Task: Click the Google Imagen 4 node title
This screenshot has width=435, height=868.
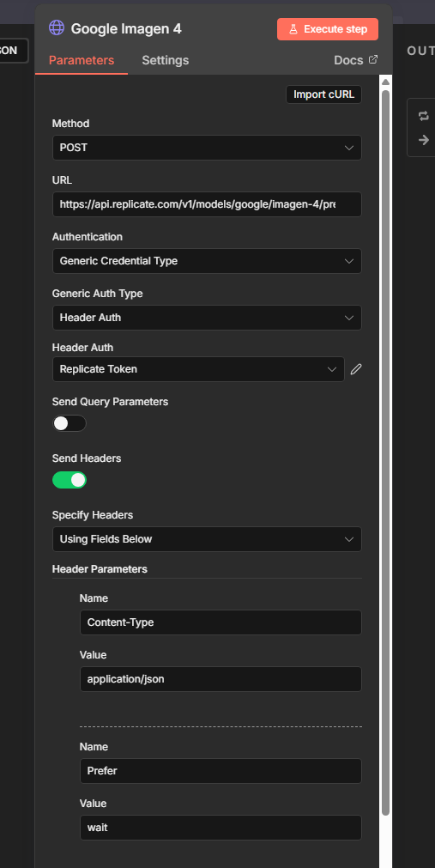Action: point(126,29)
